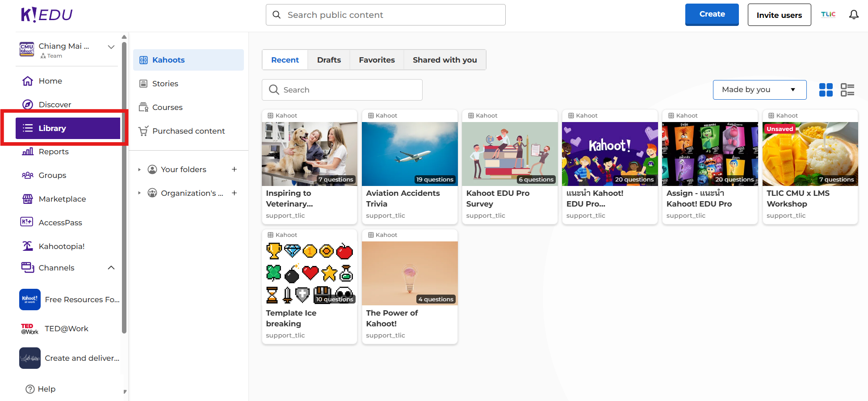Screen dimensions: 868x401
Task: Open the Discover compass icon
Action: tap(28, 105)
